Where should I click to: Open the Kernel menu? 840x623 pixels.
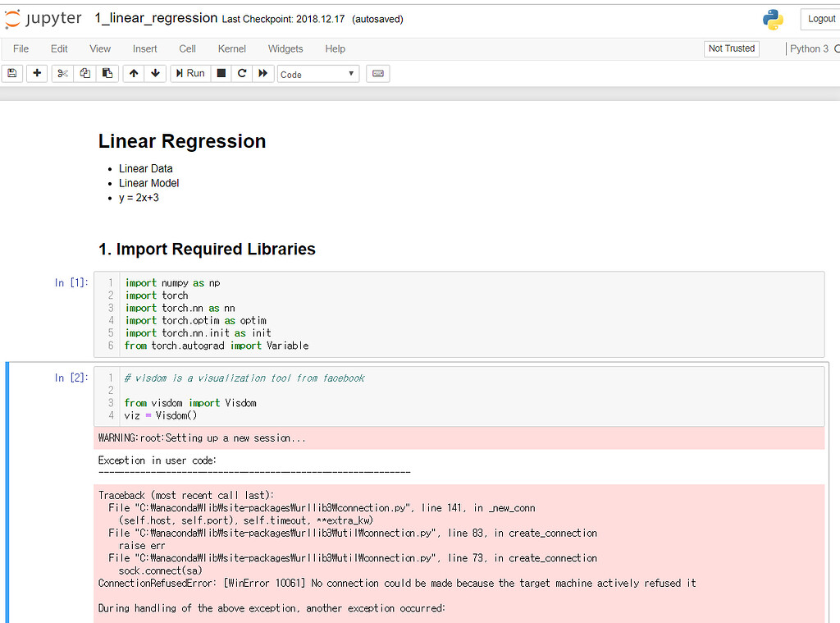click(x=231, y=48)
